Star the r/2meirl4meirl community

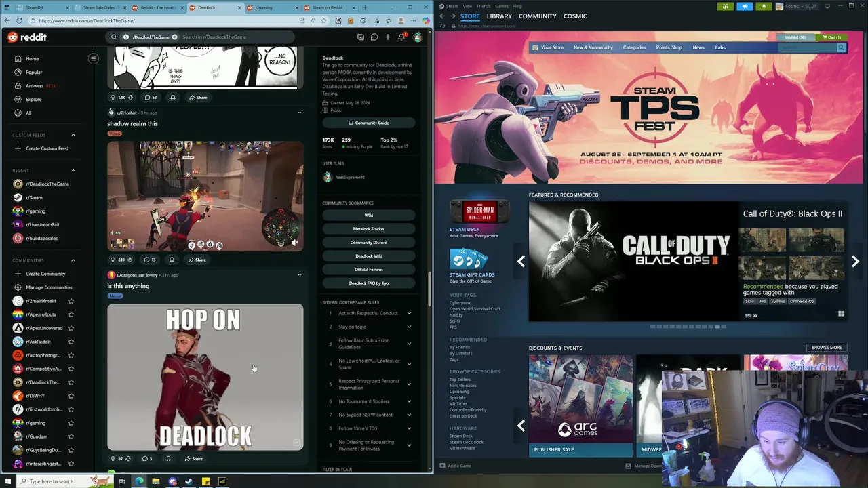[x=71, y=301]
